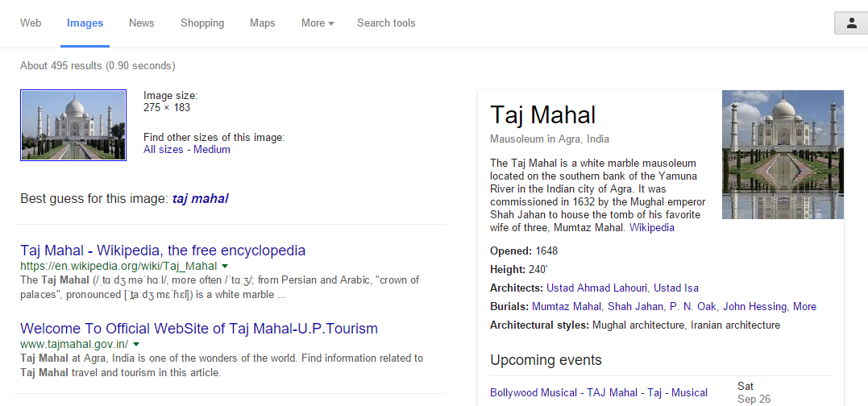The height and width of the screenshot is (406, 868).
Task: Open Bollywood Musical TAJ Mahal event link
Action: 599,393
